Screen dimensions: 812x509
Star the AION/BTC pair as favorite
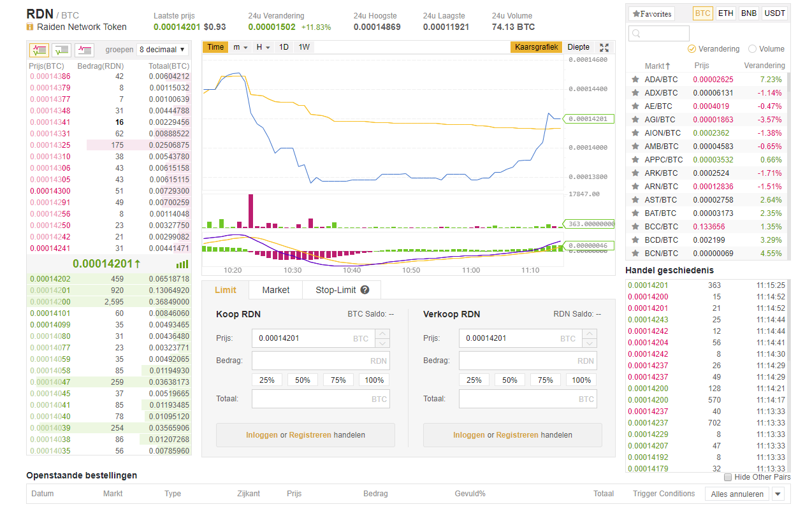click(x=635, y=133)
